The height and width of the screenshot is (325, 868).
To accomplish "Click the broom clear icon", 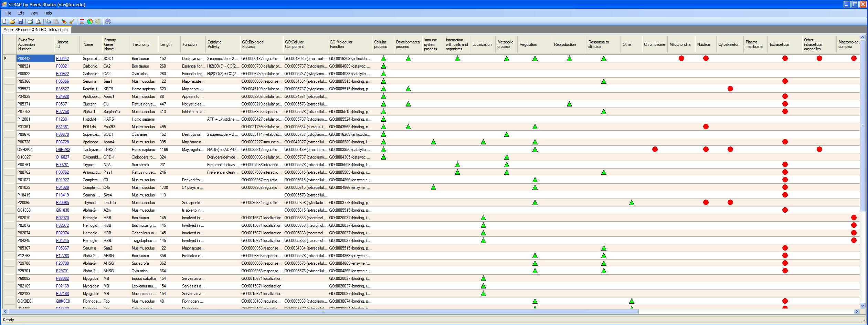I will point(72,21).
